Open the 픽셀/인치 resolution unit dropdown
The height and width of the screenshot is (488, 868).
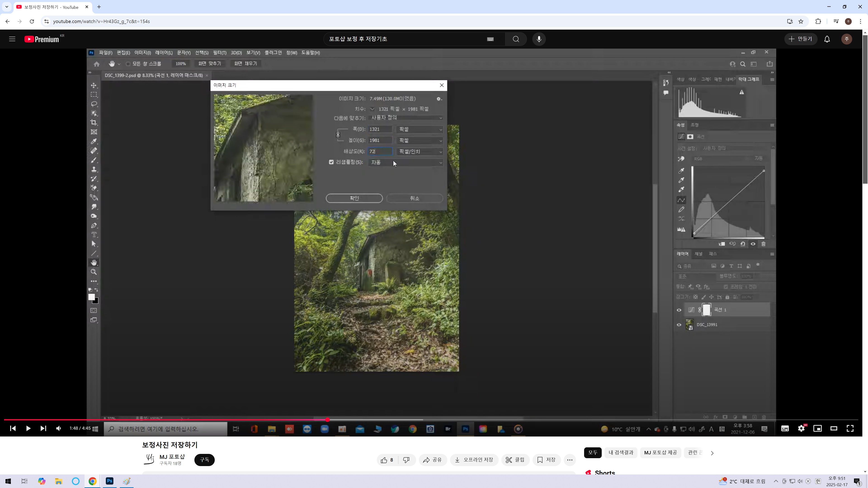(x=420, y=152)
